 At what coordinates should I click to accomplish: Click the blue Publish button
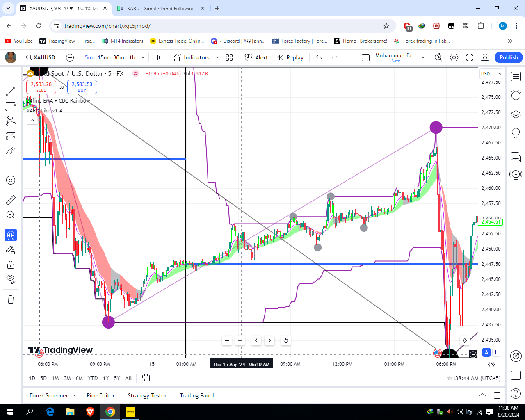tap(509, 57)
